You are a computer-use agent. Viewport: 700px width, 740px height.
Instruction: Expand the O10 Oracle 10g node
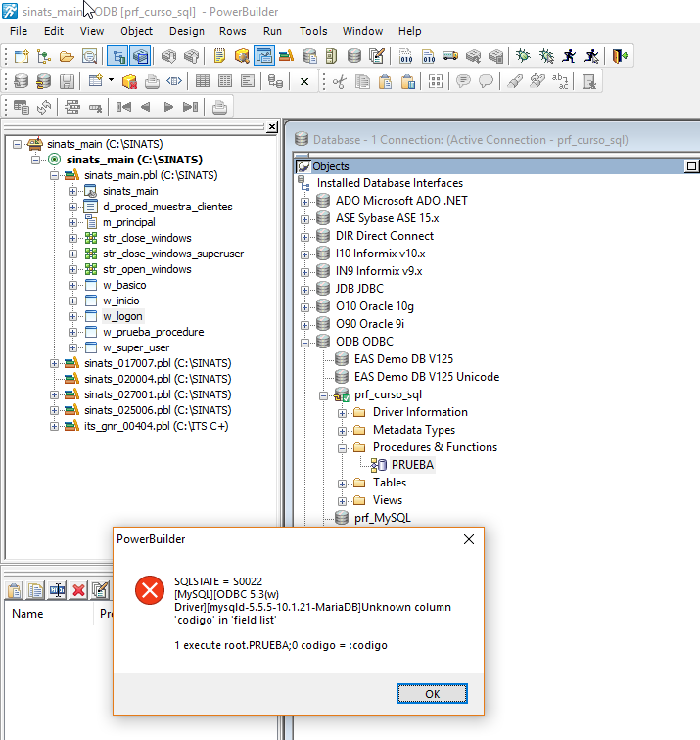coord(304,307)
